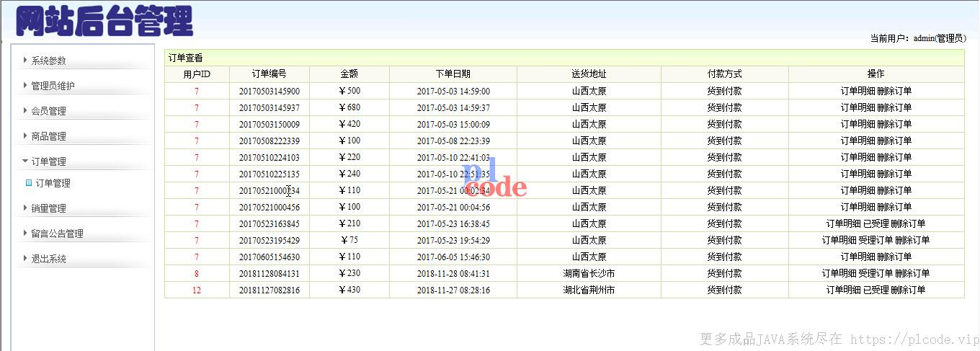This screenshot has width=980, height=351.
Task: Open 订单明细 for order 20170503150009
Action: point(857,124)
